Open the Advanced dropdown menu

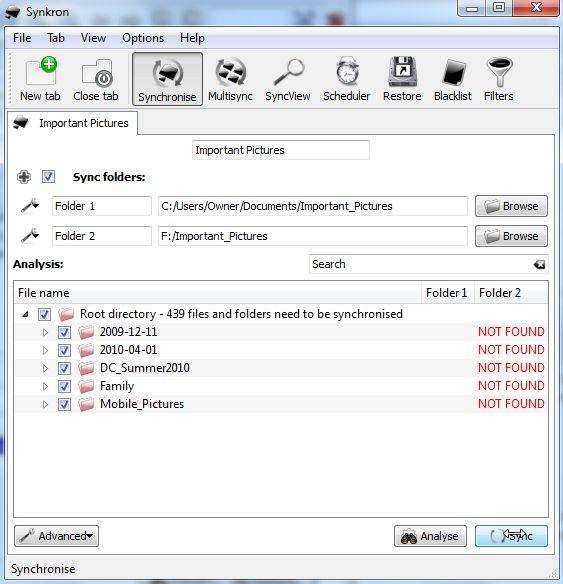tap(57, 536)
